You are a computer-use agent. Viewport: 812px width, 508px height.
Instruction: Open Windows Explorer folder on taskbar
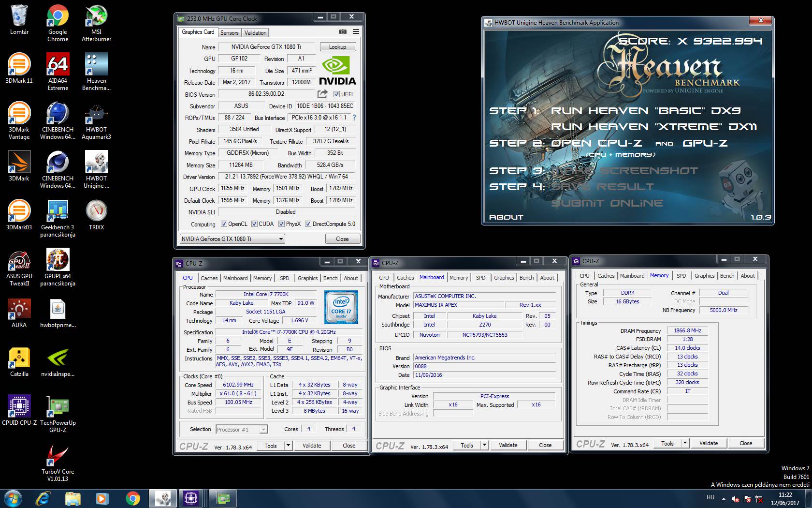coord(73,498)
